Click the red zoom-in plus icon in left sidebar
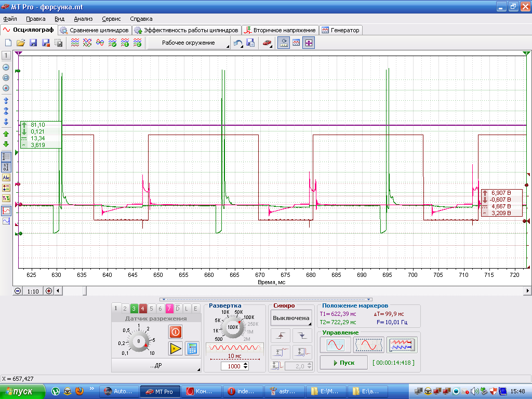 coord(6,88)
